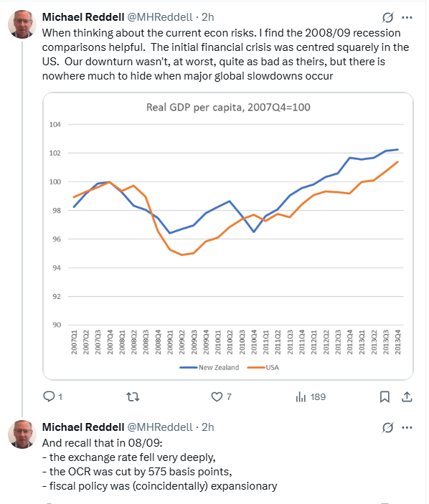The width and height of the screenshot is (429, 504).
Task: Like the first tweet with 7 likes
Action: (x=221, y=397)
